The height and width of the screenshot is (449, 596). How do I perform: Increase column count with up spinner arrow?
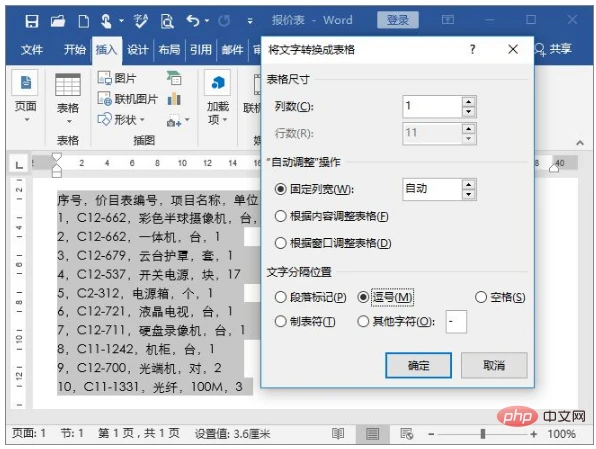click(468, 102)
